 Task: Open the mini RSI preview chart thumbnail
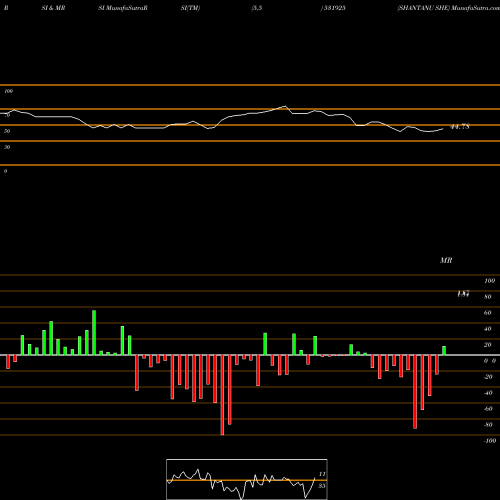tap(247, 479)
